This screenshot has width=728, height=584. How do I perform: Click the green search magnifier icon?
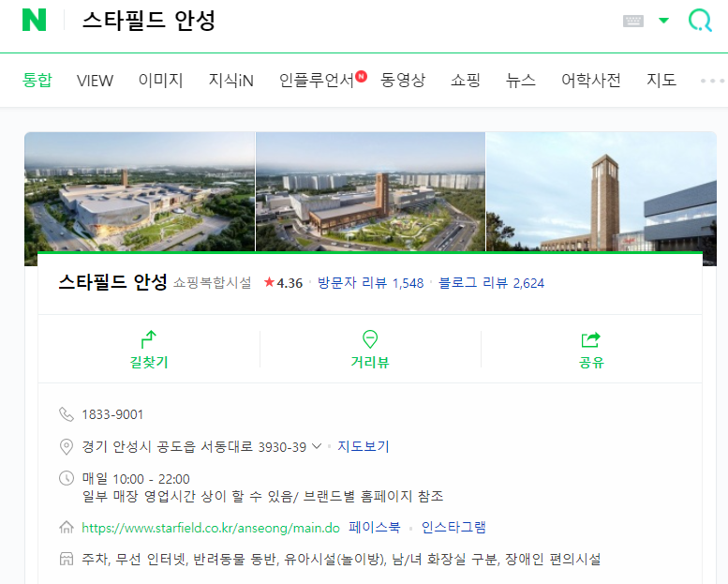(700, 21)
